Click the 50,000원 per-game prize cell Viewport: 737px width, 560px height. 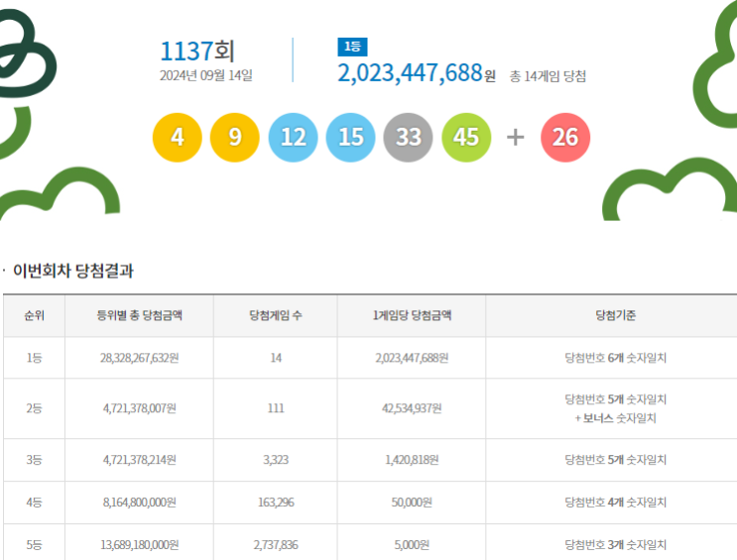(x=412, y=503)
